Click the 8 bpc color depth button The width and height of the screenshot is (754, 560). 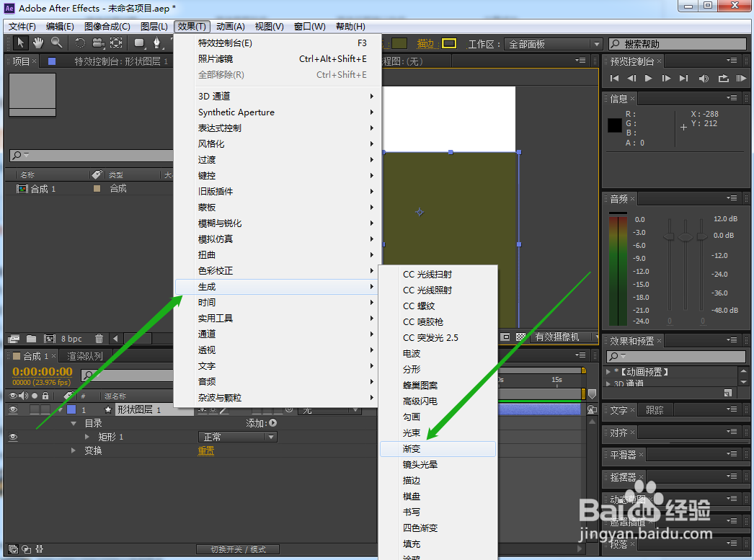click(x=71, y=339)
